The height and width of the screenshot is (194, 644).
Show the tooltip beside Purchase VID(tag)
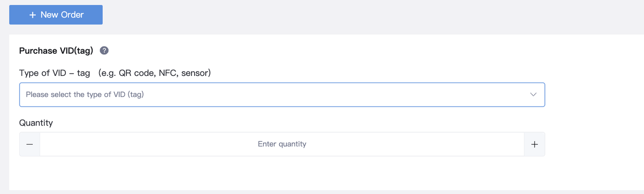click(x=104, y=51)
